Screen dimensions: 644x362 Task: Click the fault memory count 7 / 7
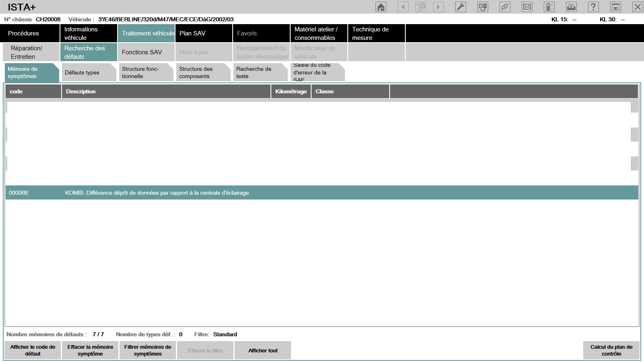pos(98,334)
